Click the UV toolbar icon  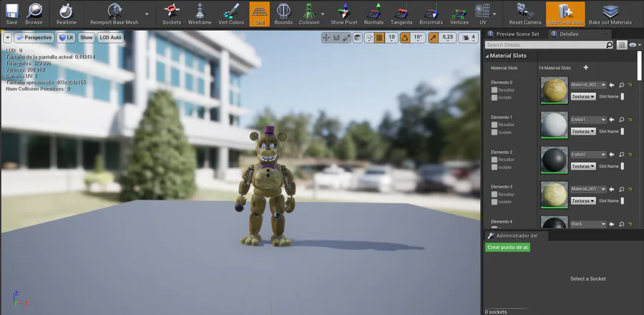[x=482, y=14]
